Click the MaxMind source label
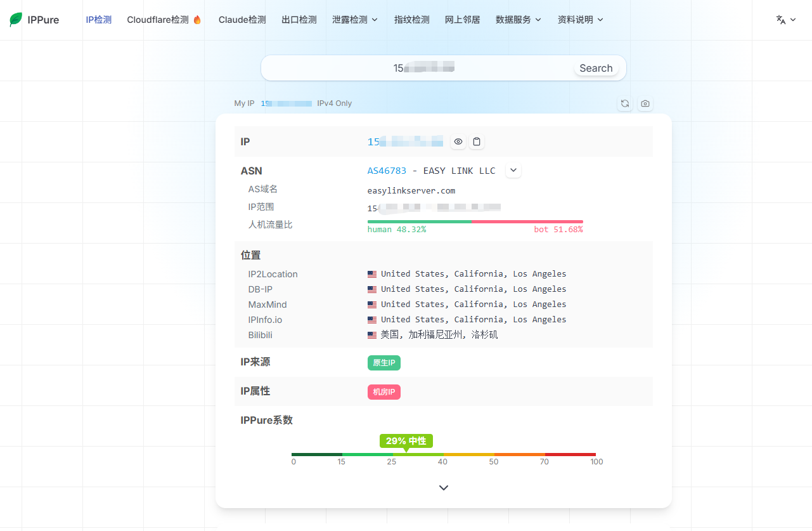This screenshot has height=531, width=812. point(267,305)
